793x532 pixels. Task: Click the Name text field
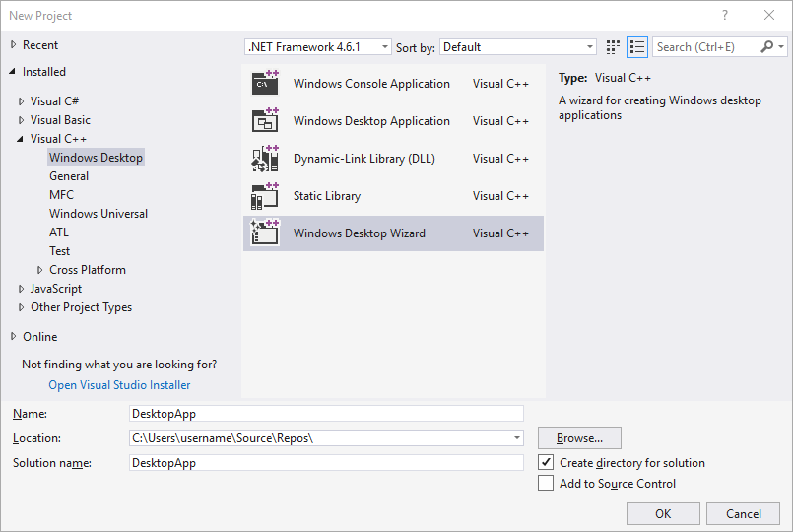[326, 413]
